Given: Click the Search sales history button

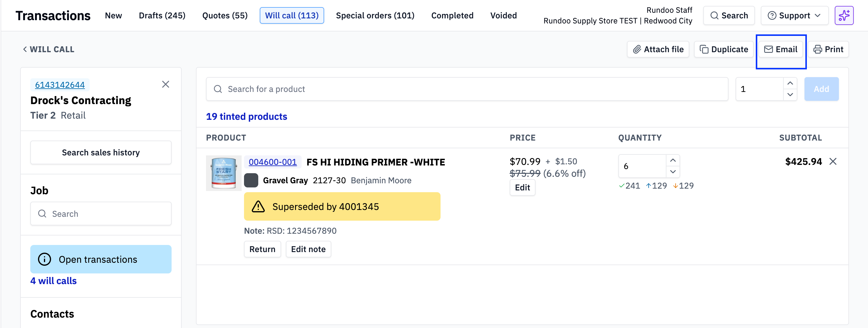Looking at the screenshot, I should [101, 152].
